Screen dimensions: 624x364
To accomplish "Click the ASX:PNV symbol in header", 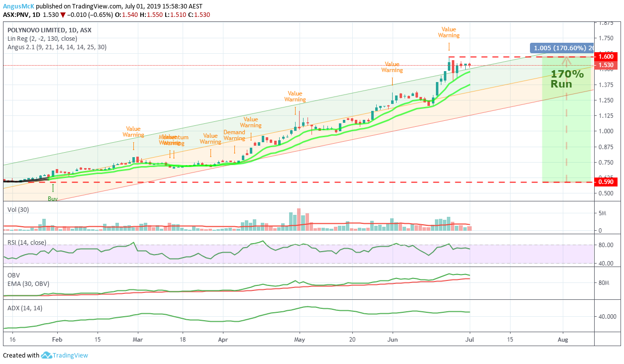I will coord(16,15).
